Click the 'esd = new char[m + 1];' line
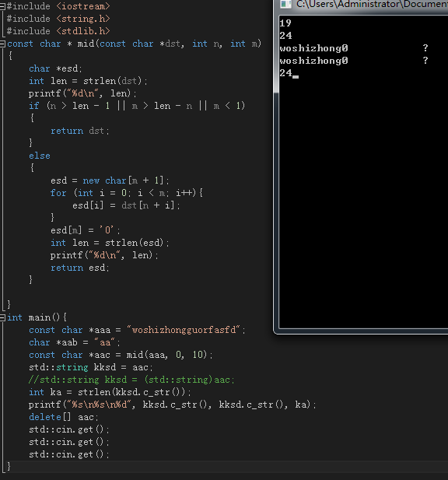The height and width of the screenshot is (480, 448). coord(110,180)
